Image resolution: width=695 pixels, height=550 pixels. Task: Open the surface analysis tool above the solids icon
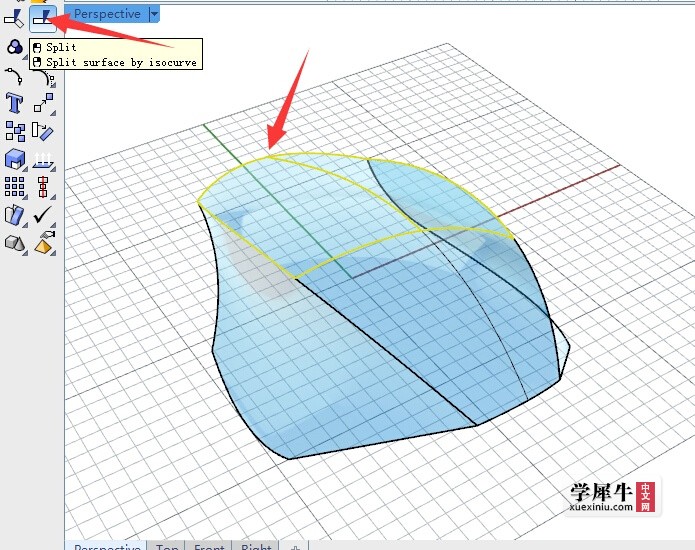coord(14,215)
